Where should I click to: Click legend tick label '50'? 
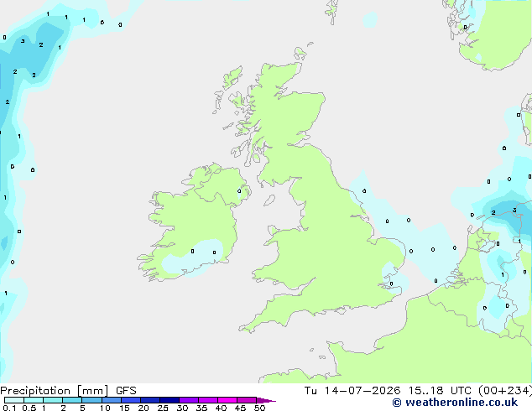pos(259,408)
